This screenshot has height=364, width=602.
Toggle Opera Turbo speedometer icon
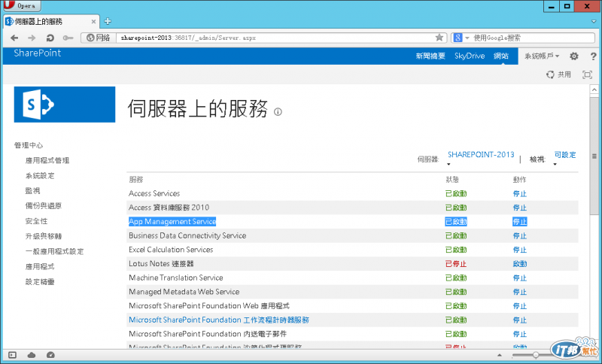pos(50,355)
